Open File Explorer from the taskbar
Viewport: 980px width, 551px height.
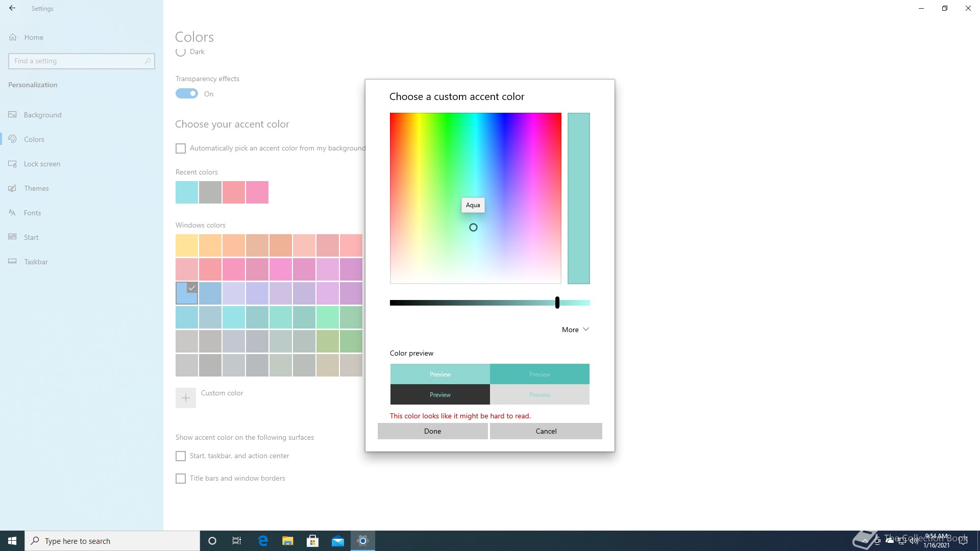(x=288, y=541)
